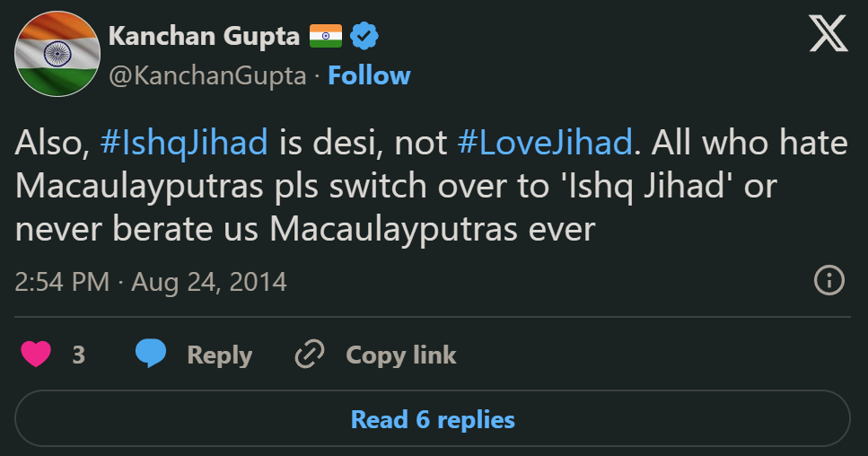The width and height of the screenshot is (868, 456).
Task: Click the Reply text label
Action: (219, 355)
